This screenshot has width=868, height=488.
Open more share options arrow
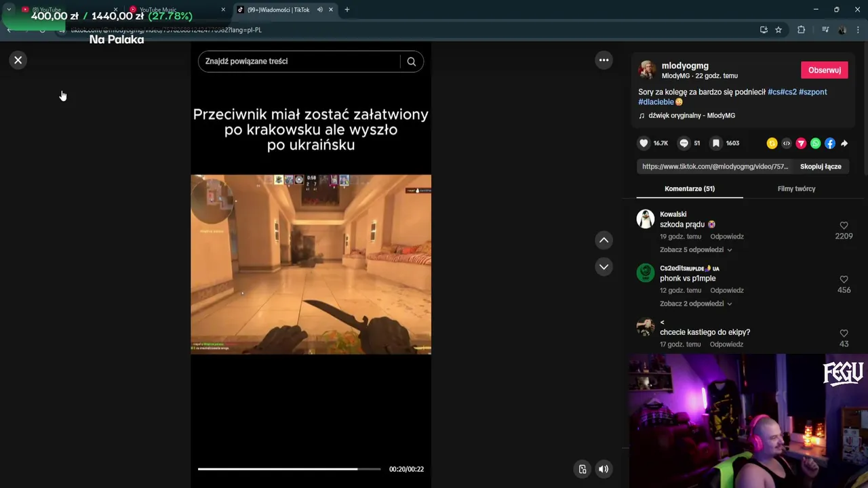[844, 143]
